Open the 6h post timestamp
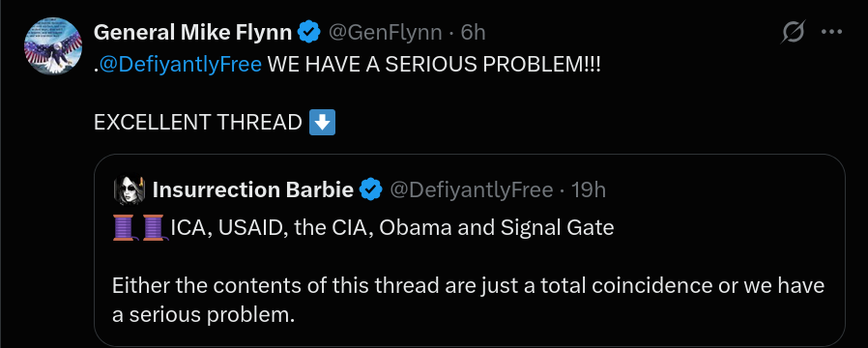Screen dimensions: 868x348 (474, 33)
